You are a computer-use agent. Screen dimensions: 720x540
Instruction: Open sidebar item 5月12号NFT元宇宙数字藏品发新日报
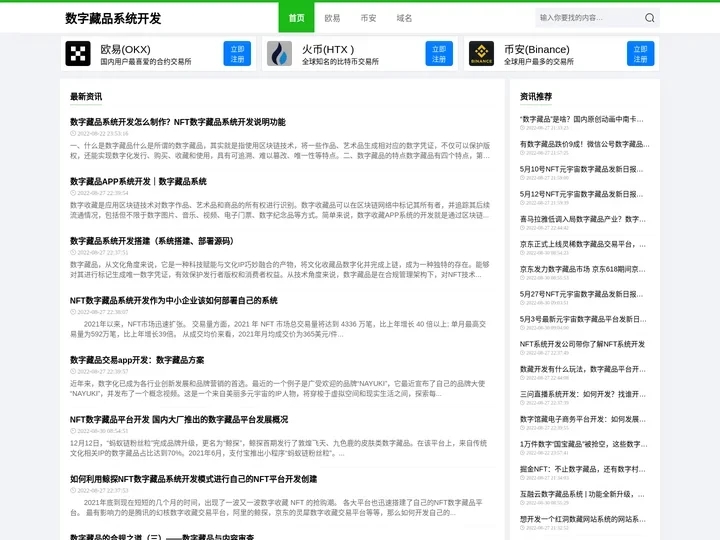click(x=581, y=194)
